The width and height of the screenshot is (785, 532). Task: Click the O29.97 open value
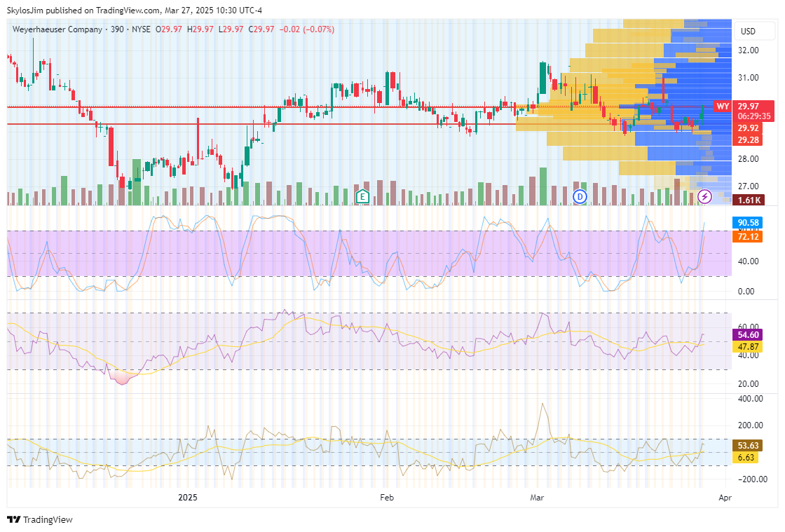click(x=169, y=29)
